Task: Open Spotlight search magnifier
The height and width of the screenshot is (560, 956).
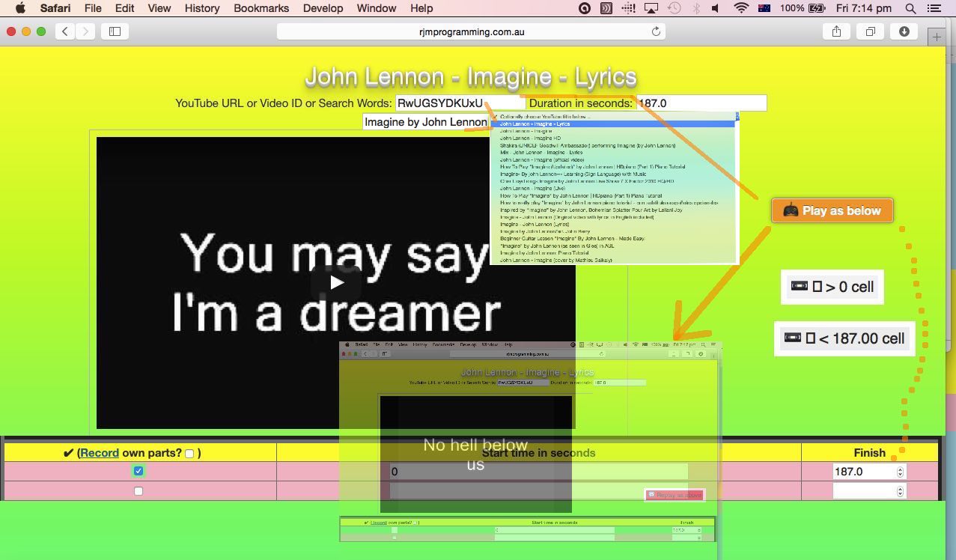Action: tap(910, 8)
